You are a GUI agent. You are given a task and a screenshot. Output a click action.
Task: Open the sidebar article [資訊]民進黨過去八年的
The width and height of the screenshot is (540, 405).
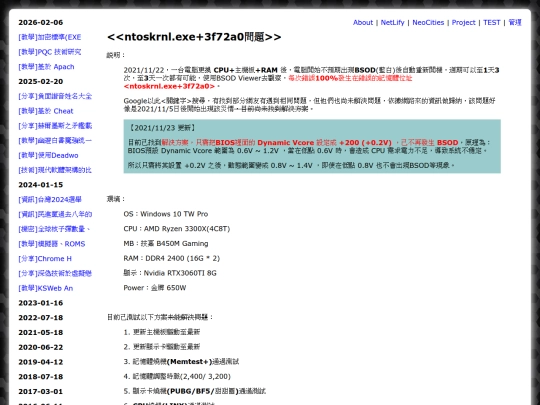pyautogui.click(x=55, y=214)
